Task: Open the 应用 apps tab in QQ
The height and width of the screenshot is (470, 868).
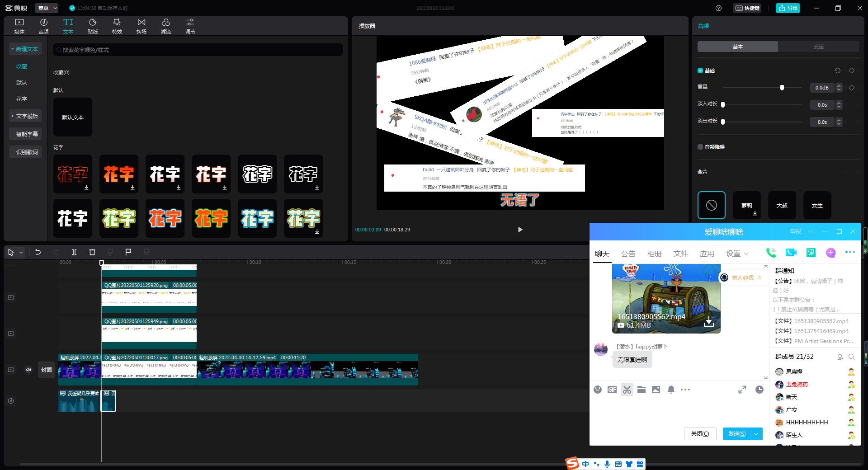Action: 707,254
